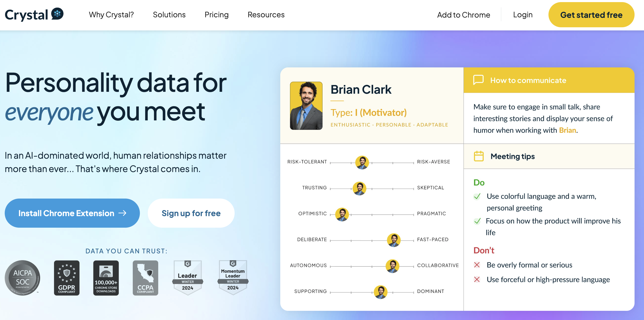Click the Crystal logo icon

57,14
